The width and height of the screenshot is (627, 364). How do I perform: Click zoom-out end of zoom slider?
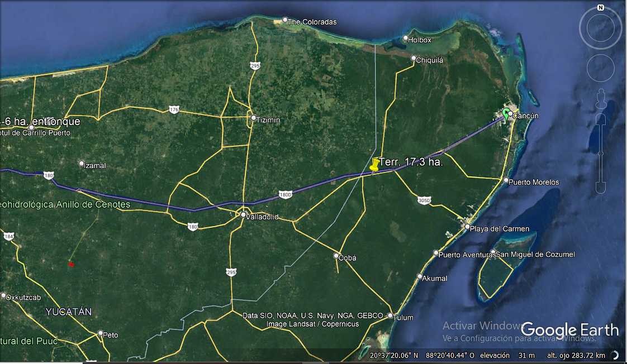601,188
